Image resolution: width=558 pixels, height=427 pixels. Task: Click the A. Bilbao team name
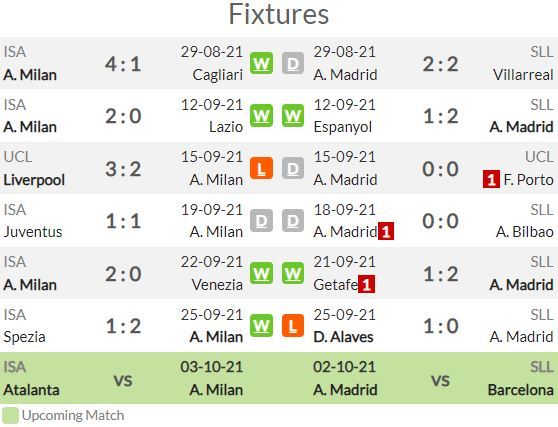525,232
